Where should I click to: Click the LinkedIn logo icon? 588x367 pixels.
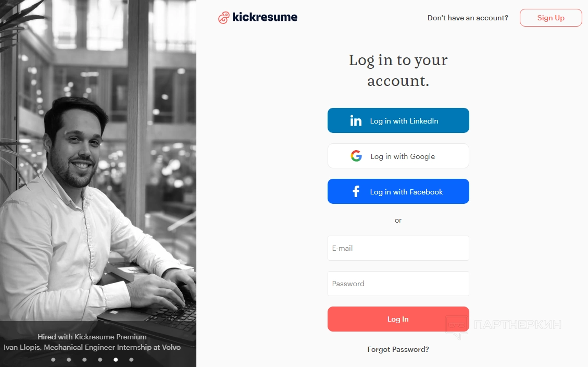[x=356, y=121]
